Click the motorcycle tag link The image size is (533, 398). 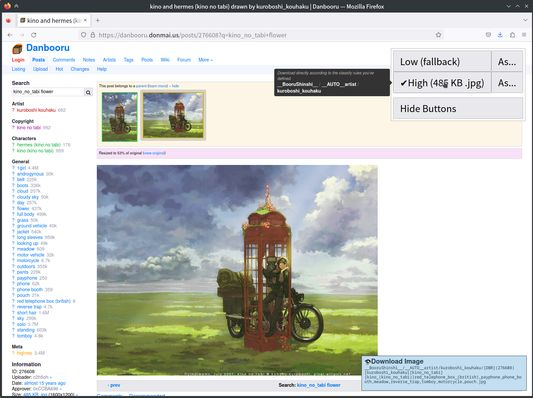pyautogui.click(x=28, y=261)
